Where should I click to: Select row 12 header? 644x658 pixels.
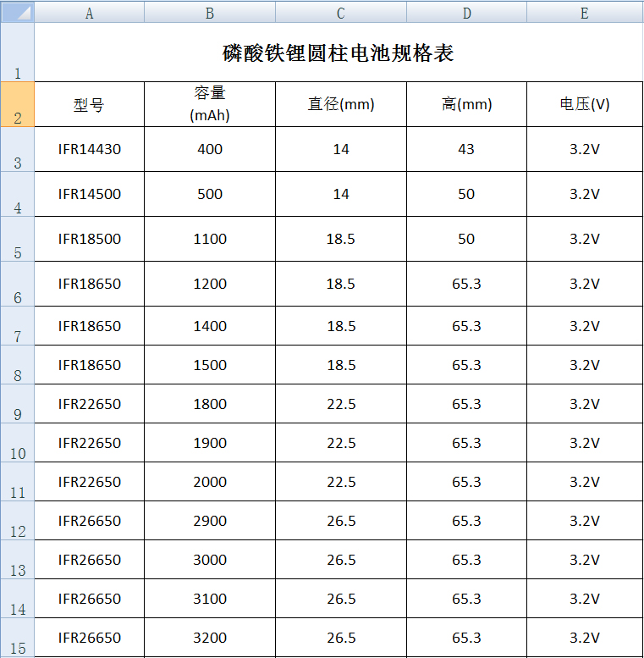[18, 520]
